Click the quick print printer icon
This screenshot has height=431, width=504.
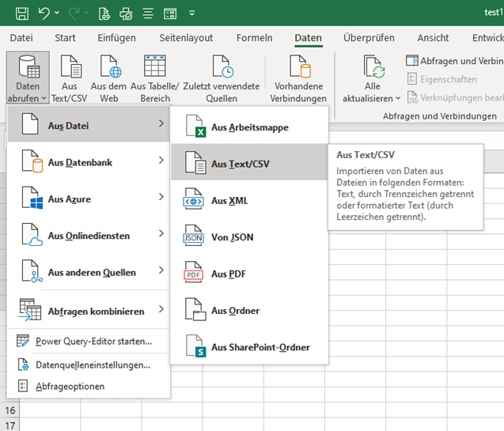tap(126, 13)
